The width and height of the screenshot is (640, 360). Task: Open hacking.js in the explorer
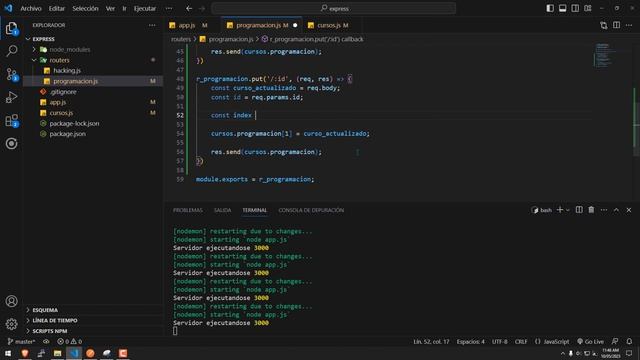click(x=93, y=71)
